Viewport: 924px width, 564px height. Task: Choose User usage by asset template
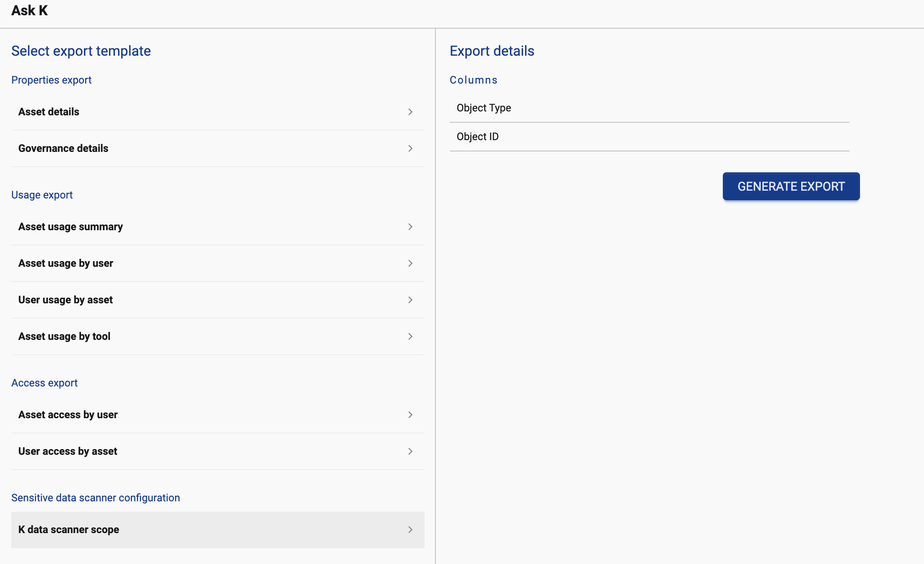coord(65,300)
